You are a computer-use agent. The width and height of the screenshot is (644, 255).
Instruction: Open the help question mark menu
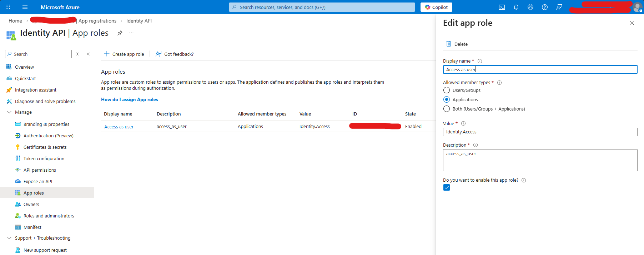click(545, 7)
